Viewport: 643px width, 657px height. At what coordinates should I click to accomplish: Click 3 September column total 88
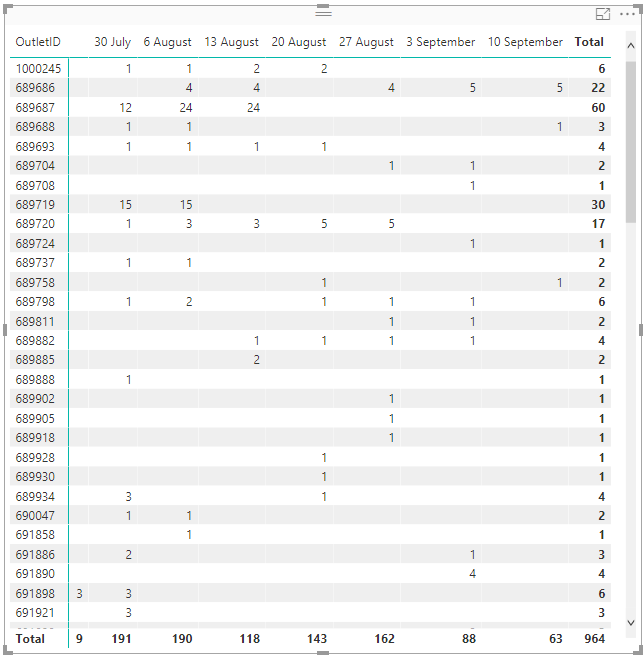[469, 639]
